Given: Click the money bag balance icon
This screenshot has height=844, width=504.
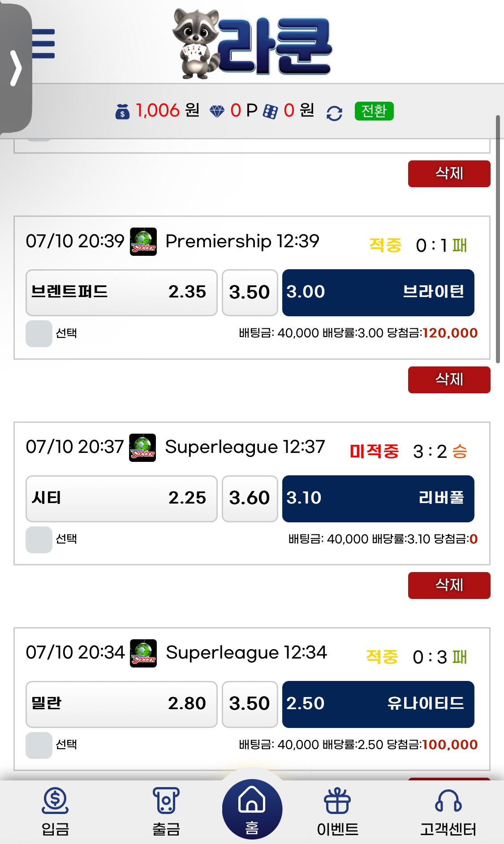Looking at the screenshot, I should (122, 112).
